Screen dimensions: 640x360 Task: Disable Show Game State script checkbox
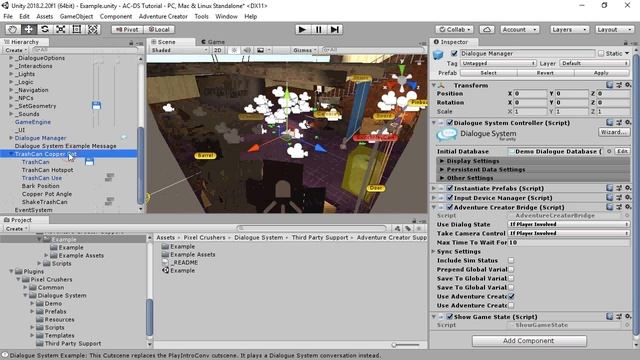(x=450, y=316)
